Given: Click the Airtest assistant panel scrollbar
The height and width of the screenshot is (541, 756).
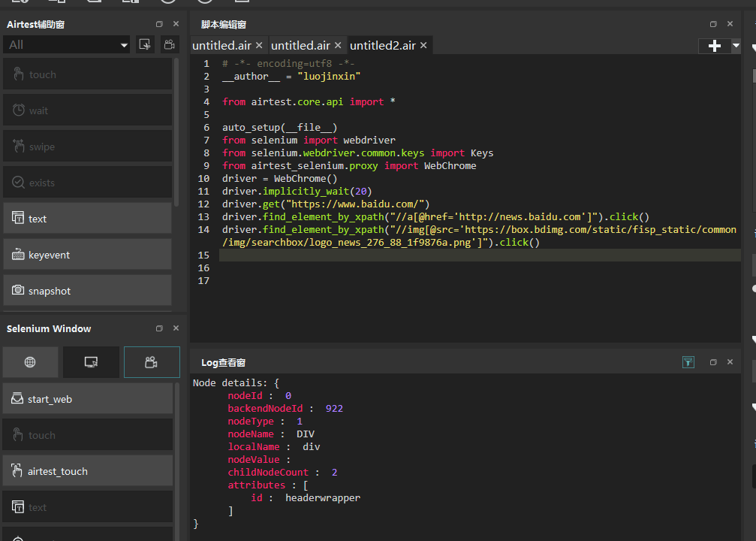Looking at the screenshot, I should click(176, 133).
